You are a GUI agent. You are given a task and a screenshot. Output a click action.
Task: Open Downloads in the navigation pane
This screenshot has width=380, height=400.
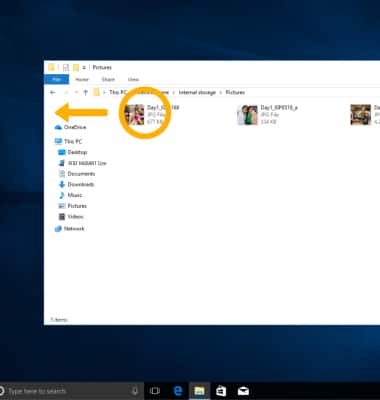[x=76, y=184]
